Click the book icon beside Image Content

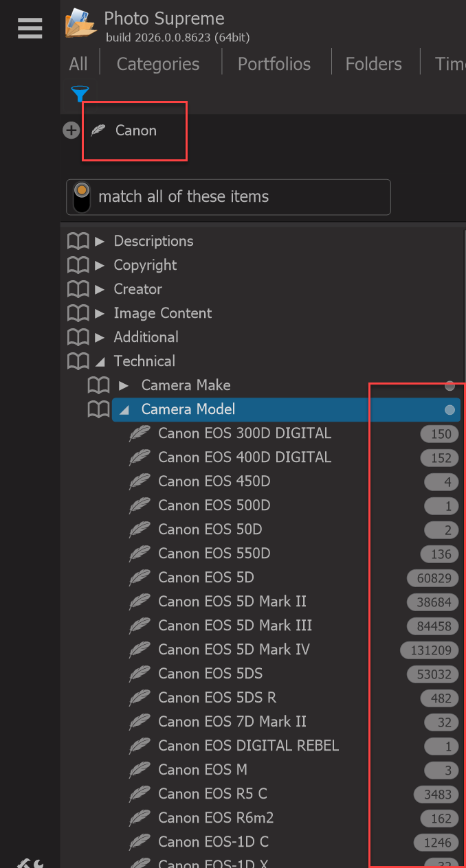pyautogui.click(x=78, y=313)
